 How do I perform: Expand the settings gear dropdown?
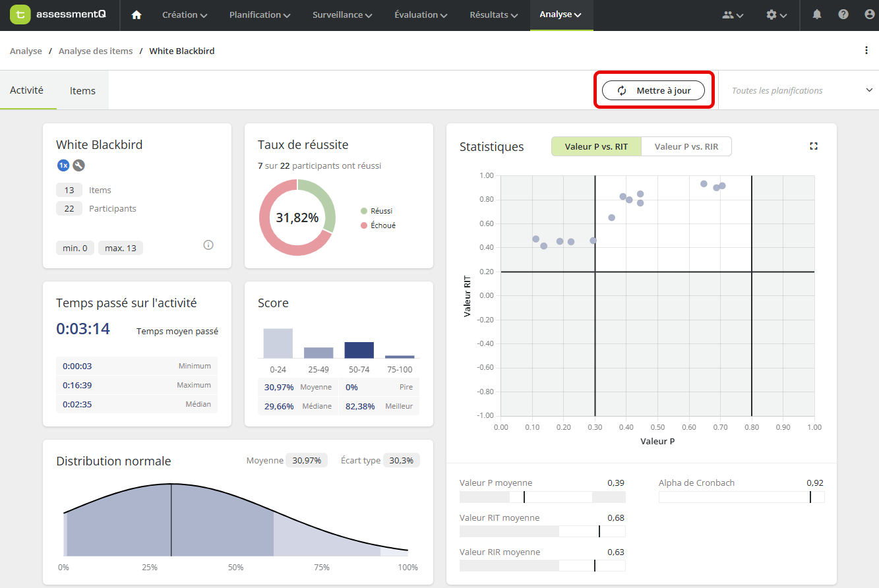(777, 15)
